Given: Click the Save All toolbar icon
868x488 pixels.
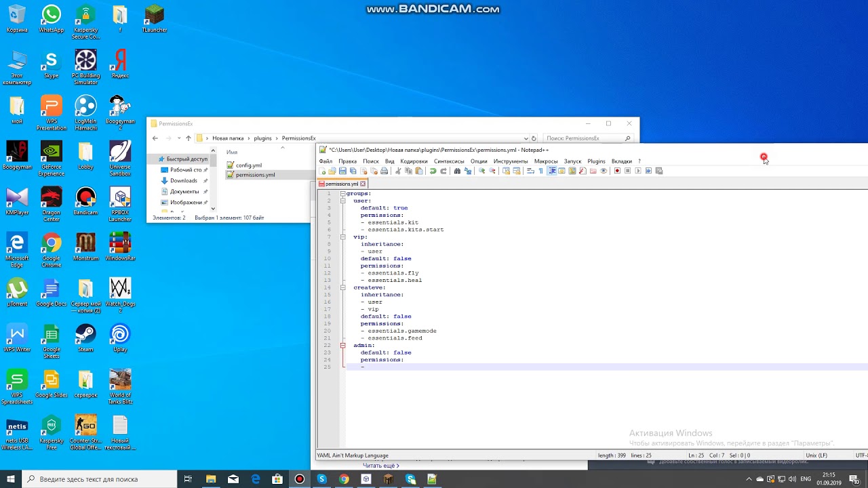Looking at the screenshot, I should click(353, 171).
